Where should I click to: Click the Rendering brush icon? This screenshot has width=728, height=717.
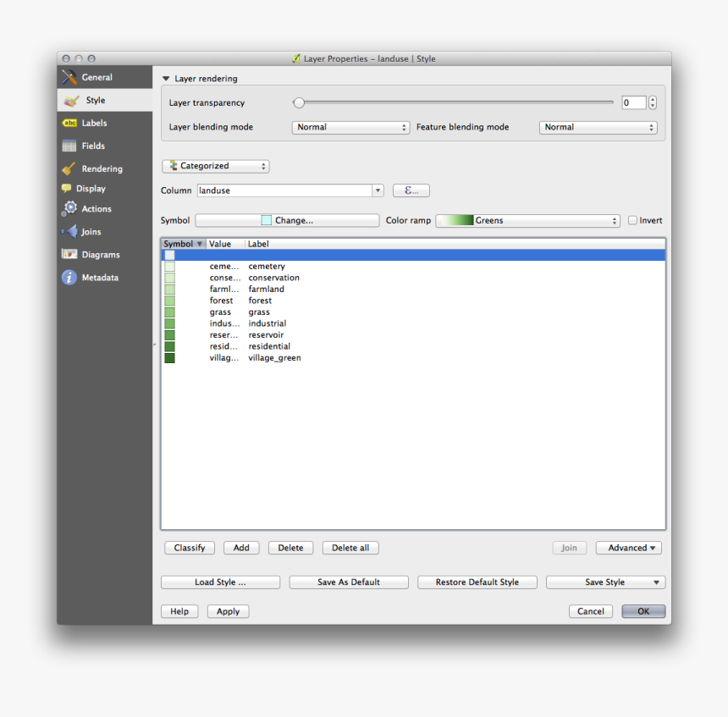[69, 168]
